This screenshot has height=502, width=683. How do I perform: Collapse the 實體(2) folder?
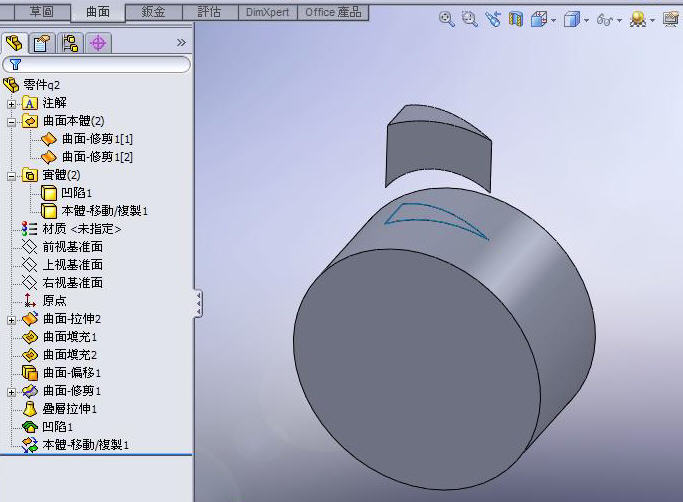12,176
